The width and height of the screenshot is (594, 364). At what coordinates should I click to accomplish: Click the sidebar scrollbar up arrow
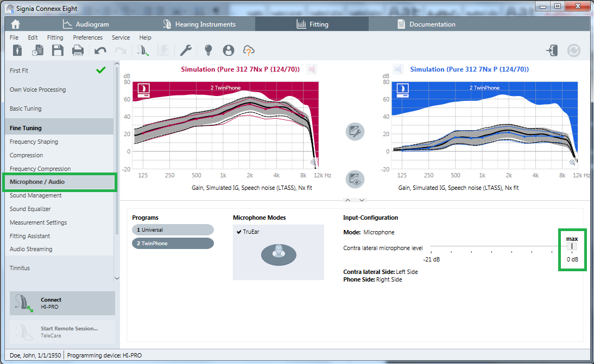point(117,63)
